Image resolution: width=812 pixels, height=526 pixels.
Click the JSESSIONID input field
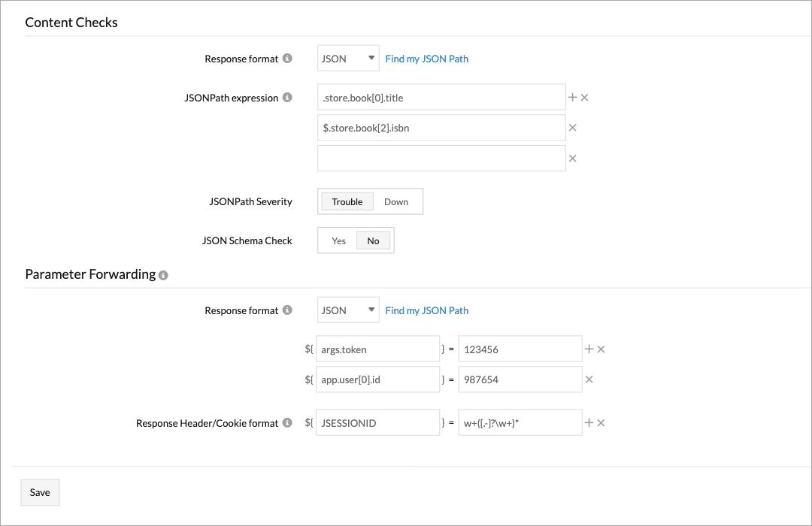tap(377, 422)
